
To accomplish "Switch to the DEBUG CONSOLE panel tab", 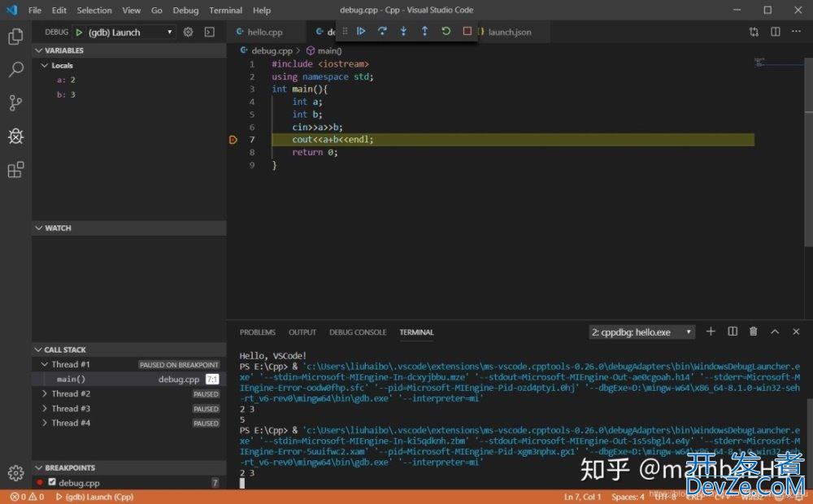I will pyautogui.click(x=358, y=332).
